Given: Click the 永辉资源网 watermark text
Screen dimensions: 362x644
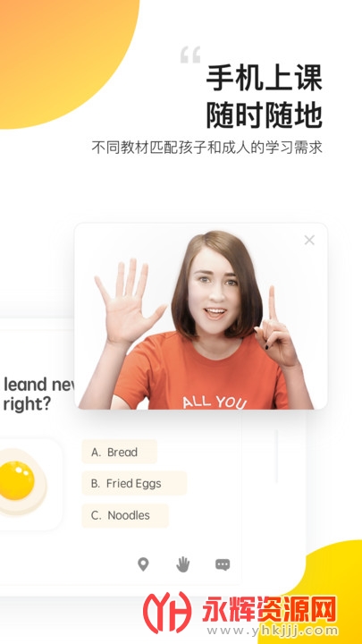Looking at the screenshot, I should 269,609.
